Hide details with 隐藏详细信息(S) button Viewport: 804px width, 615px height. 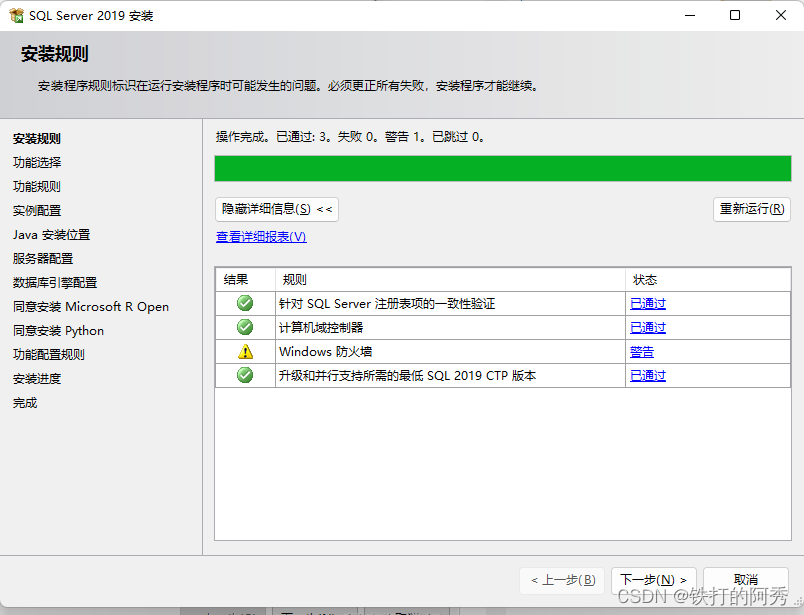277,209
